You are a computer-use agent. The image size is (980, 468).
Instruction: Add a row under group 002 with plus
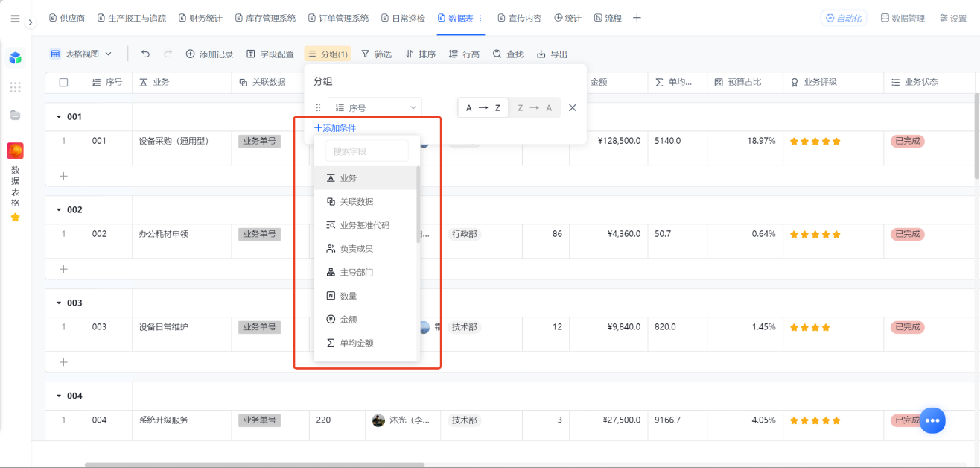click(x=63, y=269)
